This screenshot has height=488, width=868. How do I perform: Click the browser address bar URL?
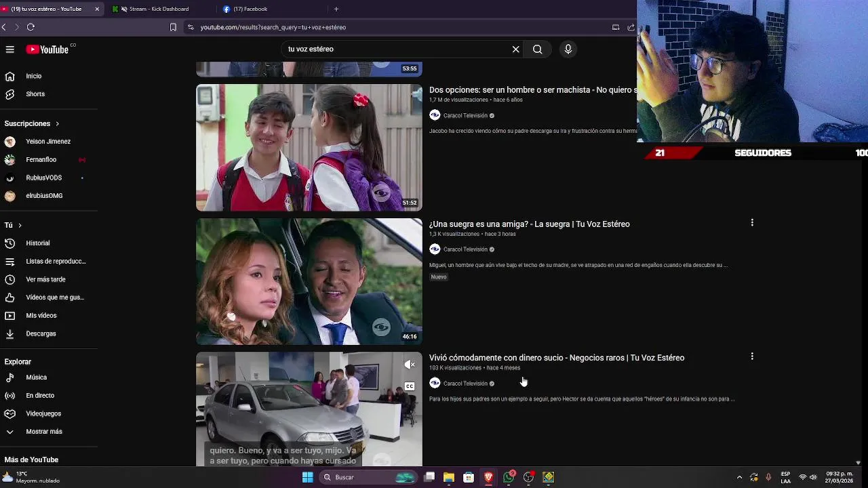(x=273, y=27)
